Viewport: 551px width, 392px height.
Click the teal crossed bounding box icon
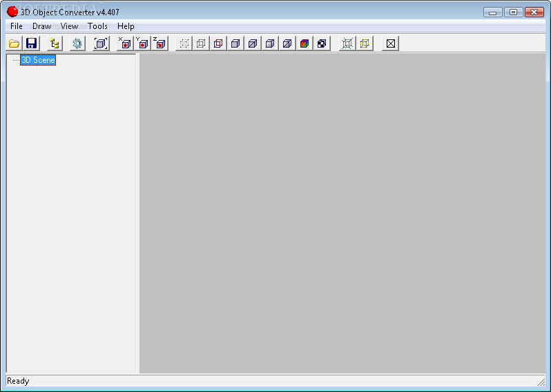347,43
